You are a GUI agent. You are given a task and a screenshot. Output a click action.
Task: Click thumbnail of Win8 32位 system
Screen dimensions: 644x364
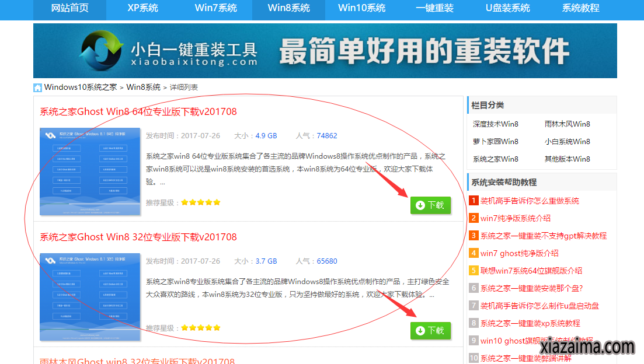coord(90,297)
